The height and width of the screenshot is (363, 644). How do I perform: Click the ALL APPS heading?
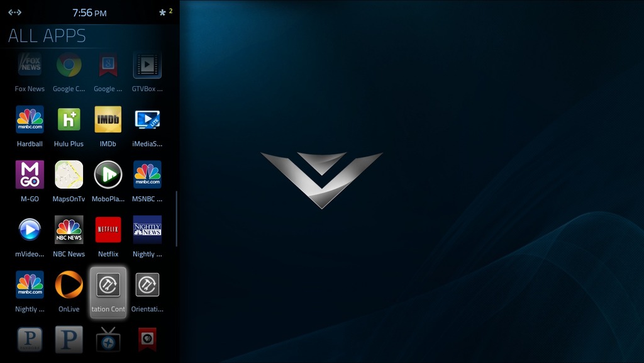pos(47,36)
